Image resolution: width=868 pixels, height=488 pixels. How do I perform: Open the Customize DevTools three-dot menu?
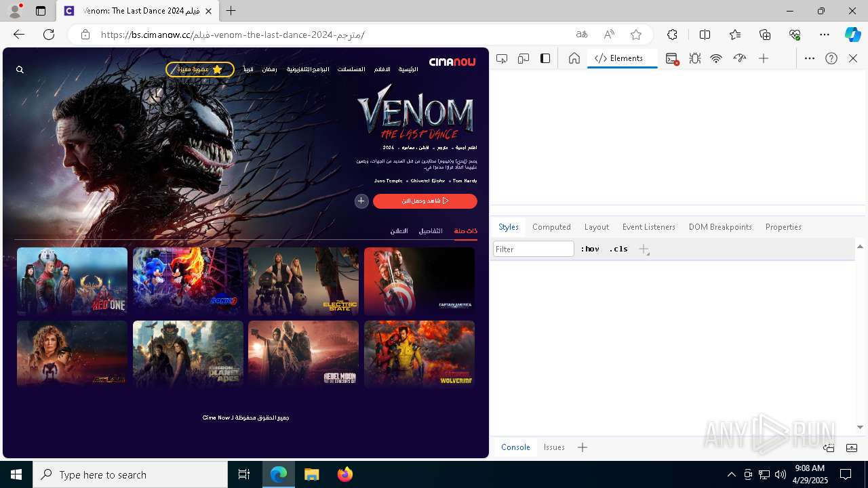[810, 58]
